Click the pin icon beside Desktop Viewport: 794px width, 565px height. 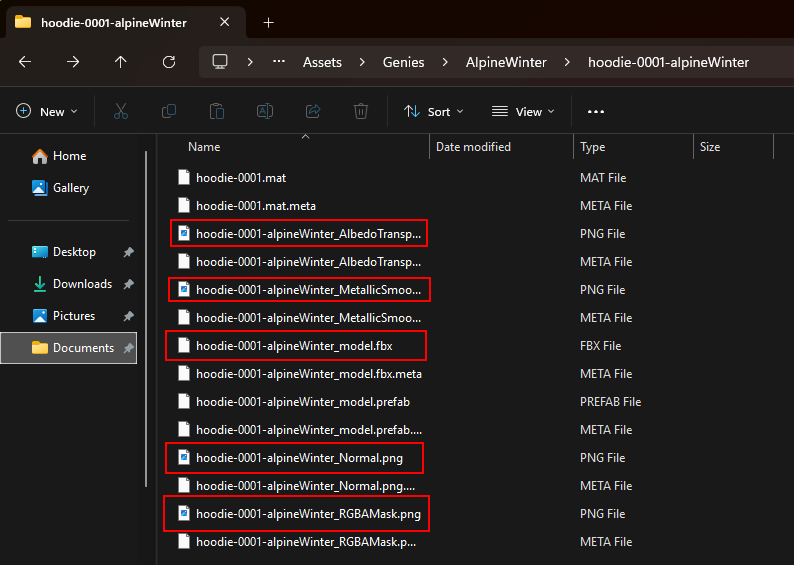129,252
